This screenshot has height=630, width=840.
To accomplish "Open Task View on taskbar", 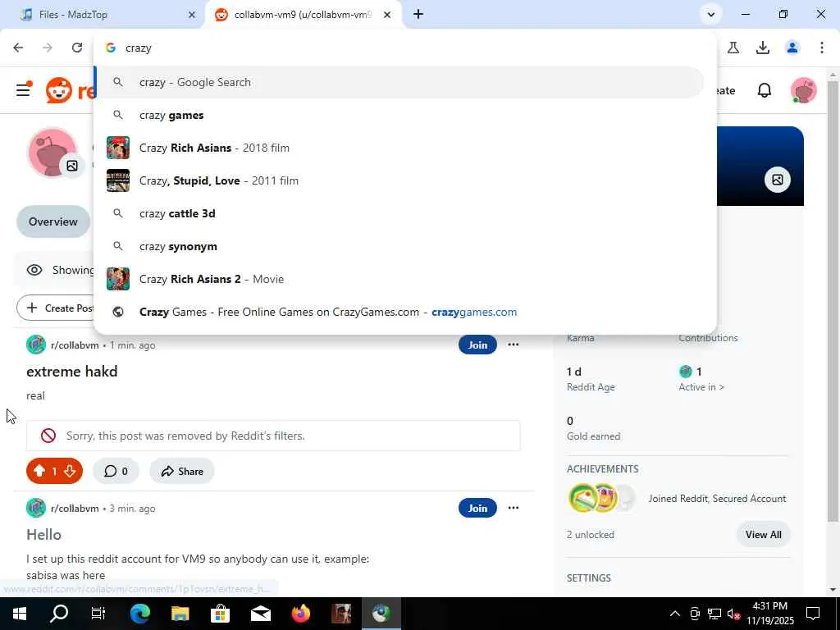I will tap(98, 614).
